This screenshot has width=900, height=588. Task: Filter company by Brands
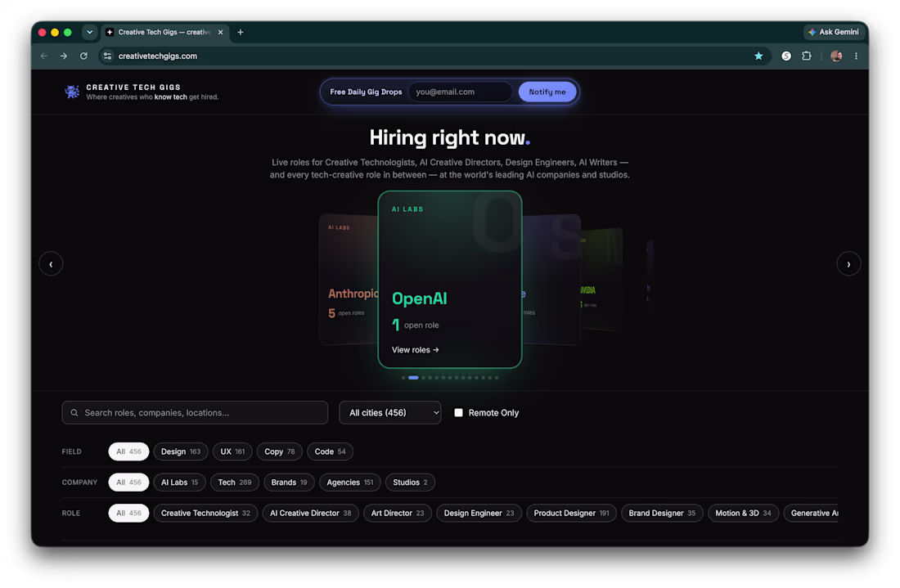click(x=290, y=483)
